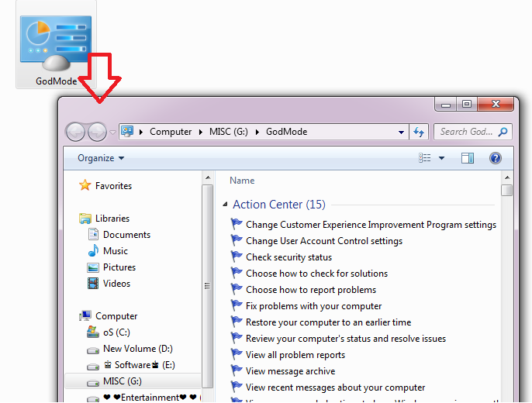Click the file list scrollbar thumb
The width and height of the screenshot is (532, 403).
507,190
